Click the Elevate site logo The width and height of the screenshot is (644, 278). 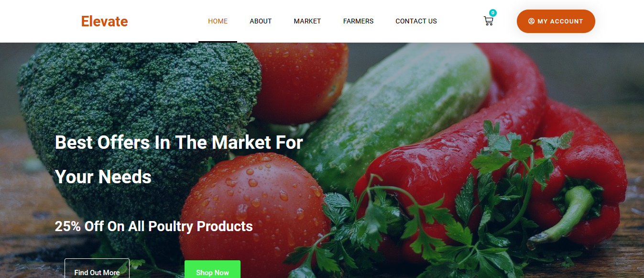click(104, 21)
